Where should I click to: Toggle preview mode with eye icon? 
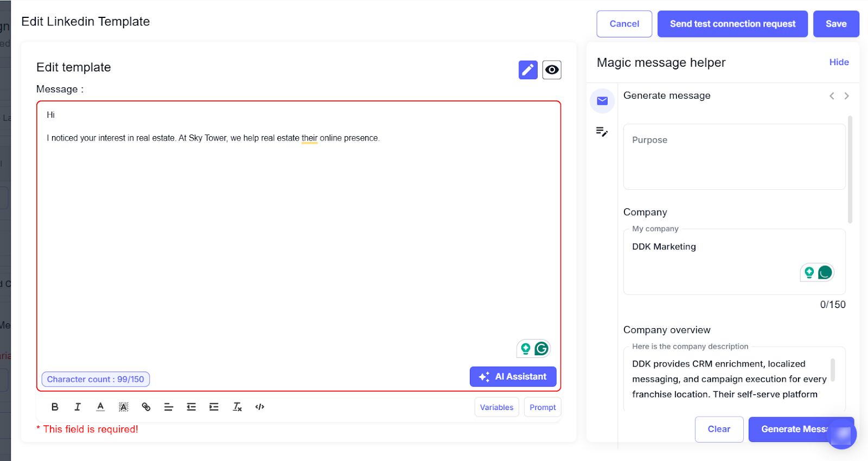pos(552,70)
